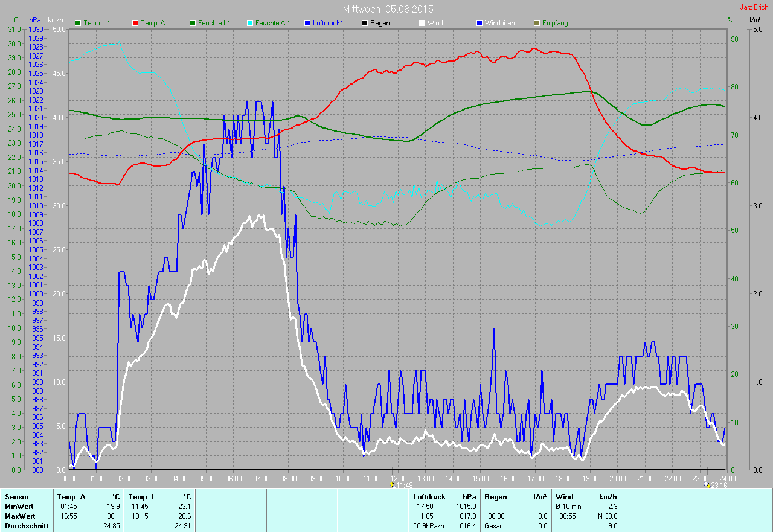
Task: Click the blue Luftdruck legend square
Action: coord(307,23)
